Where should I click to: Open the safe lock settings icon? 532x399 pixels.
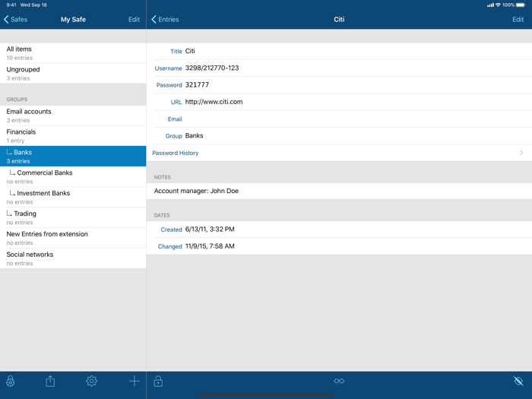click(11, 381)
